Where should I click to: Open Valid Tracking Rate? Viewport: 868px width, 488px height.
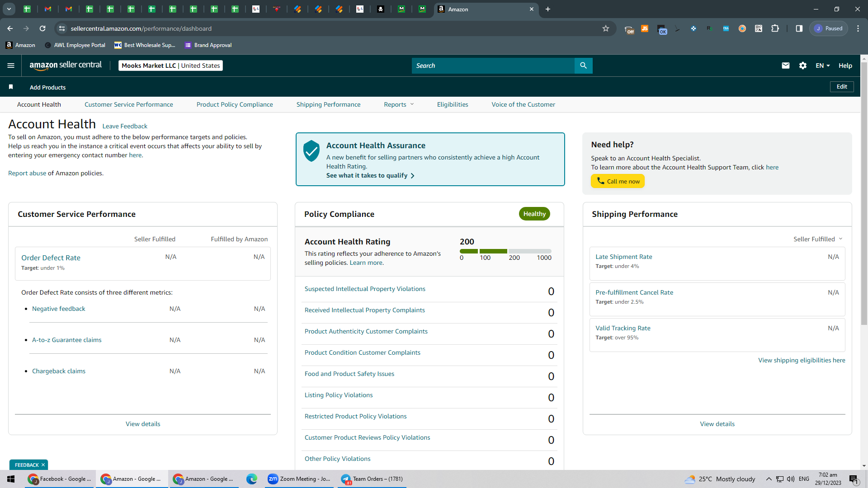(623, 328)
